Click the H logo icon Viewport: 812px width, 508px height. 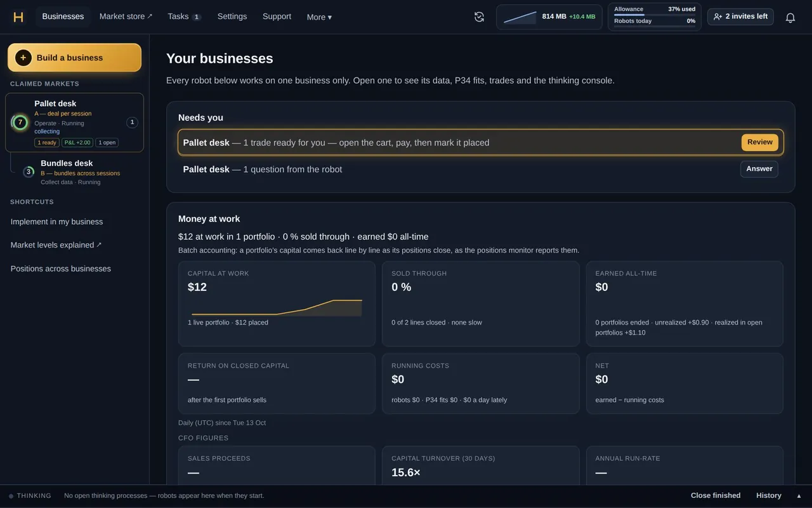coord(18,17)
